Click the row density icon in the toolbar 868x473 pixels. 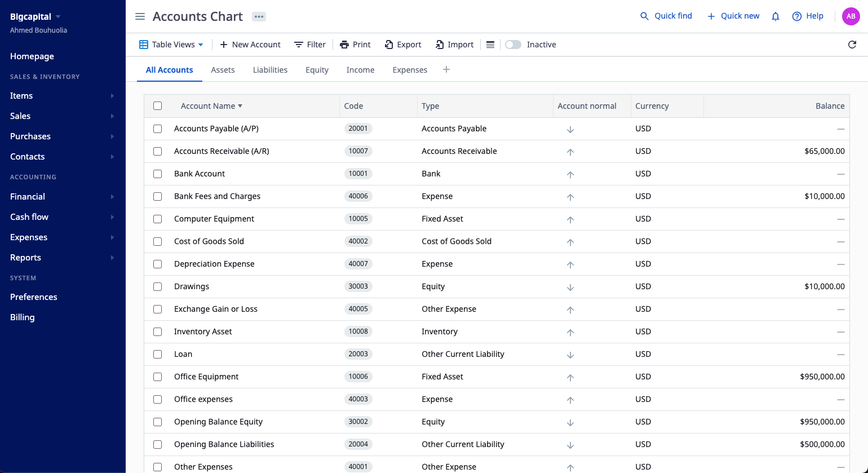pyautogui.click(x=490, y=45)
